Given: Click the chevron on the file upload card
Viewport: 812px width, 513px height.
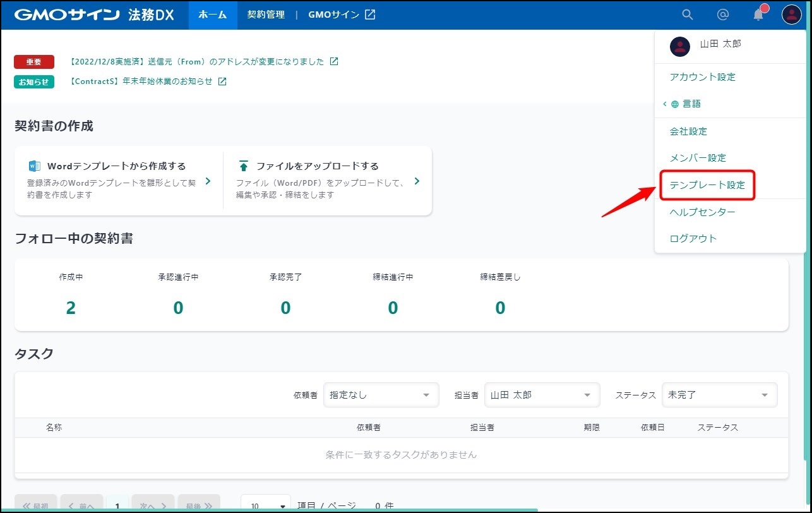Looking at the screenshot, I should pos(417,181).
